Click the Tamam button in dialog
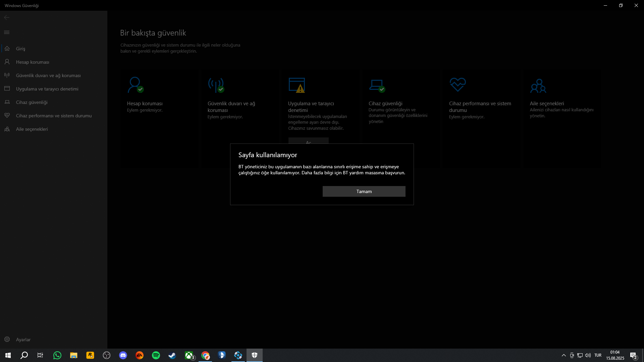The image size is (644, 362). click(364, 191)
